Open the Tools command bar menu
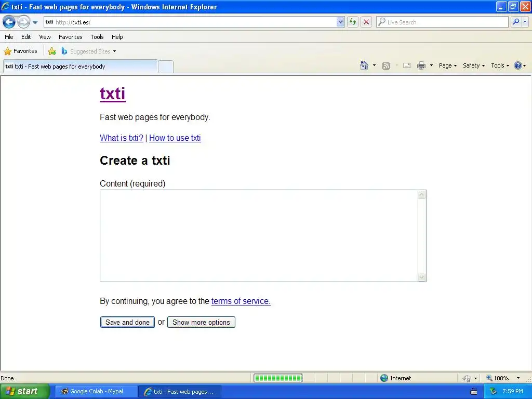Image resolution: width=532 pixels, height=399 pixels. 500,66
